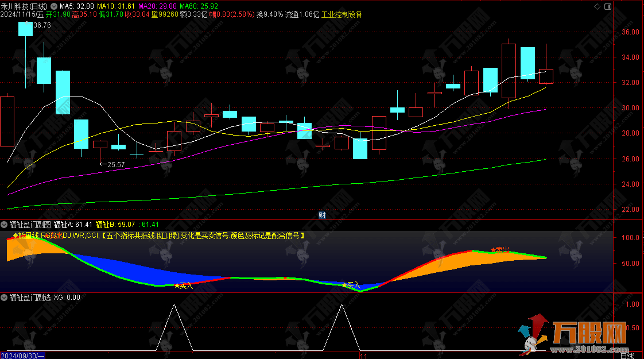Expand the 福祉盈门副图 indicator menu arrow
The image size is (644, 359).
pos(4,225)
